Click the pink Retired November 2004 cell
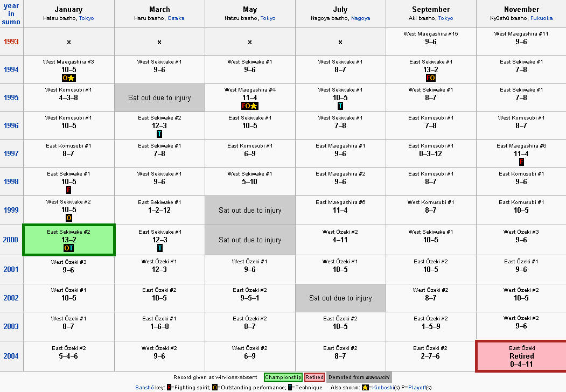Viewport: 566px width, 392px height. [x=521, y=356]
